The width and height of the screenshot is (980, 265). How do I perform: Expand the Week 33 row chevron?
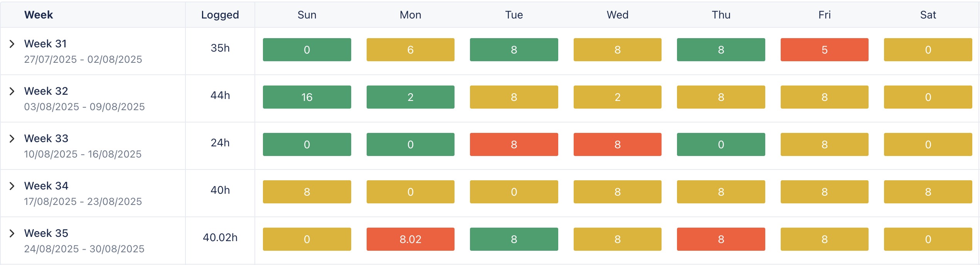pos(12,139)
